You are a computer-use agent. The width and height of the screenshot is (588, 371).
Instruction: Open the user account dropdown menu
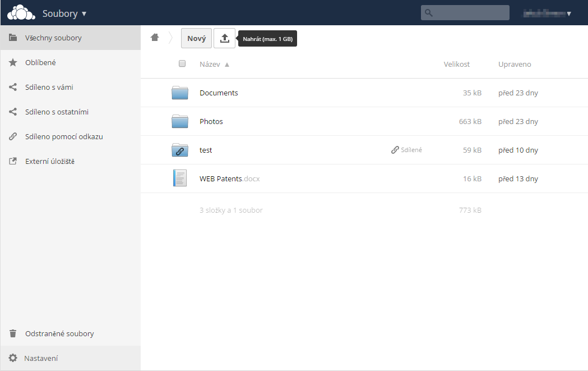coord(547,14)
